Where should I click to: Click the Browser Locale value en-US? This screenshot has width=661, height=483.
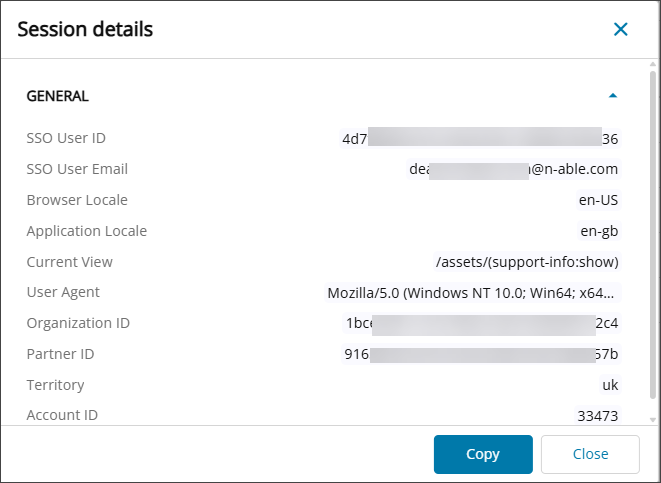coord(598,200)
